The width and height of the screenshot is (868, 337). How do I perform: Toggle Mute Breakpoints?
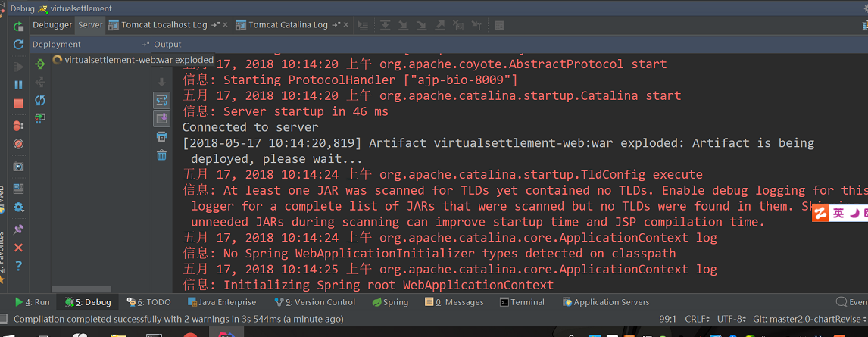(18, 144)
